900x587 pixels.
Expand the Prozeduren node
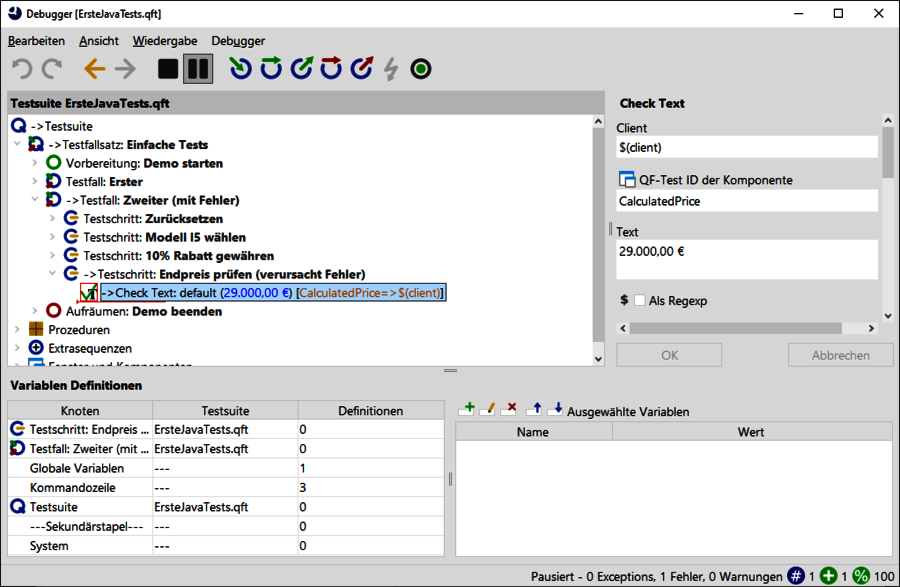point(17,329)
